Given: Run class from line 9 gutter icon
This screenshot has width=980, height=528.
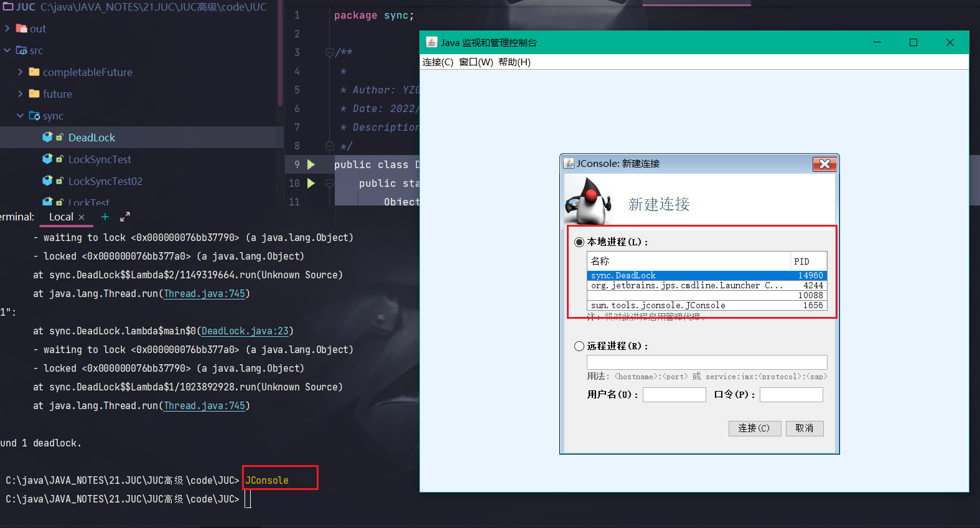Looking at the screenshot, I should (x=311, y=164).
